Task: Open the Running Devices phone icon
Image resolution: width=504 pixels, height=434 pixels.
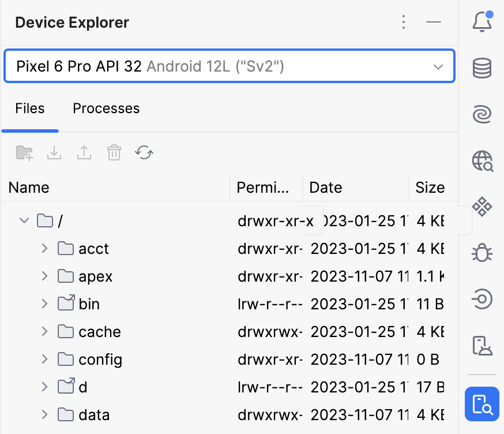Action: tap(482, 345)
